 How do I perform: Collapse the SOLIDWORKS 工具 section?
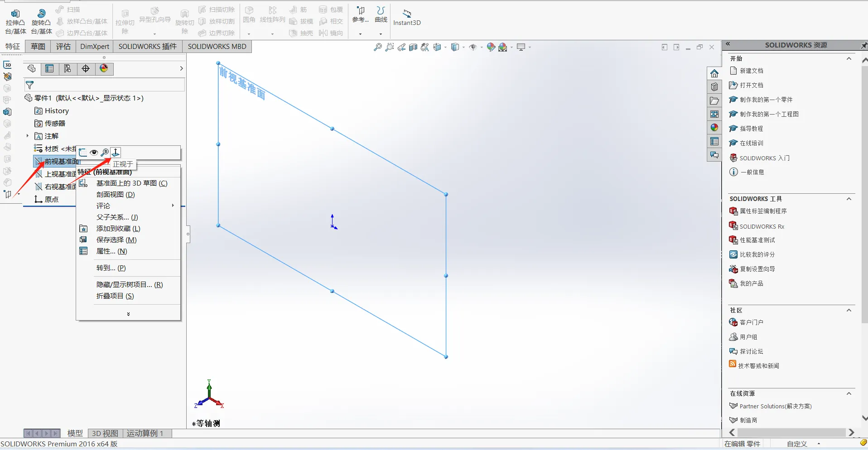click(849, 199)
